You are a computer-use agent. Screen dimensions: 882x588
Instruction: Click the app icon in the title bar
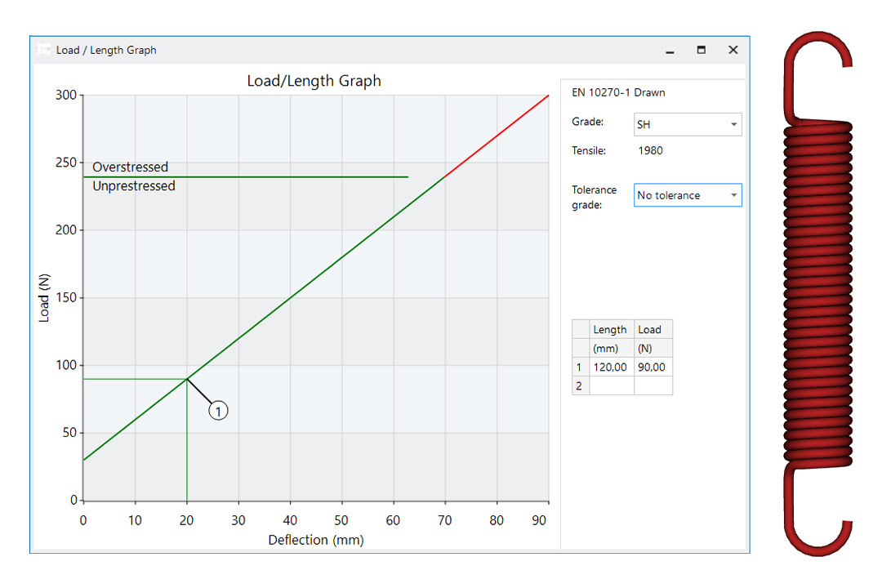pos(42,50)
